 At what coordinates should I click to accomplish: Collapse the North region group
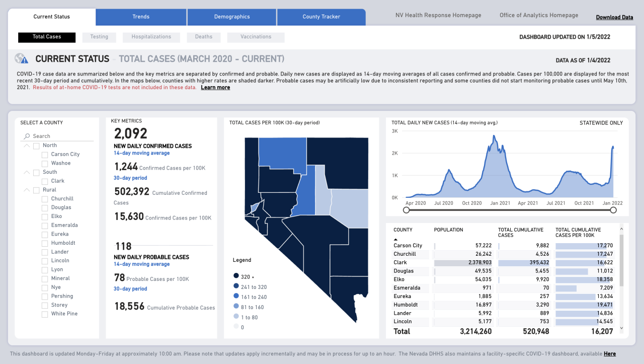point(26,145)
